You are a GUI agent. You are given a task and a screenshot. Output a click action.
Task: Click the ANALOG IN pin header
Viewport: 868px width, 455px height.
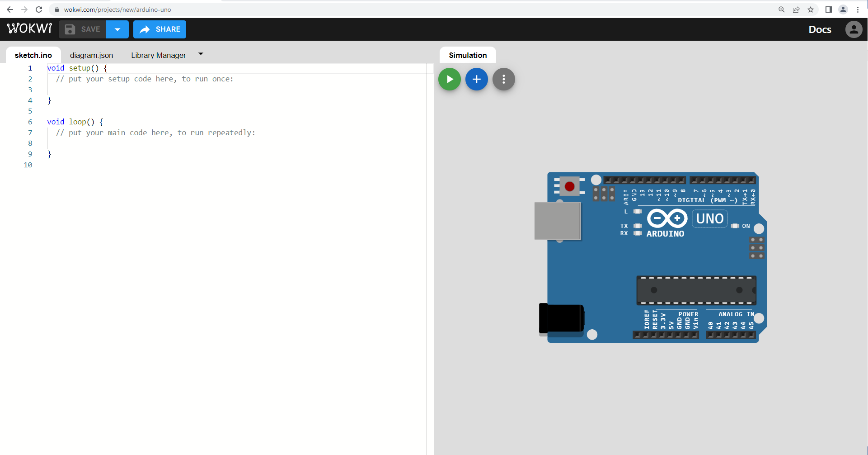click(731, 335)
